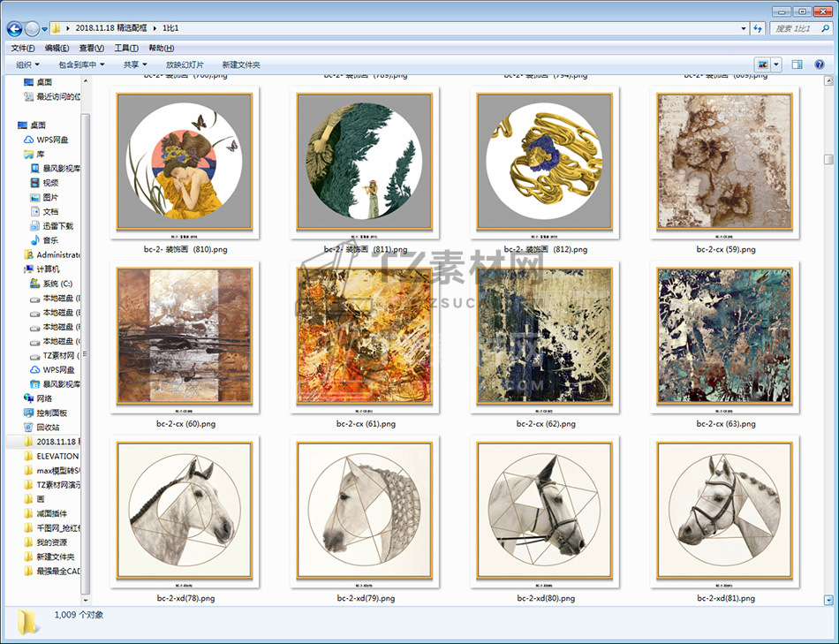Click 新建文件夹 new folder button
This screenshot has width=839, height=644.
point(241,64)
